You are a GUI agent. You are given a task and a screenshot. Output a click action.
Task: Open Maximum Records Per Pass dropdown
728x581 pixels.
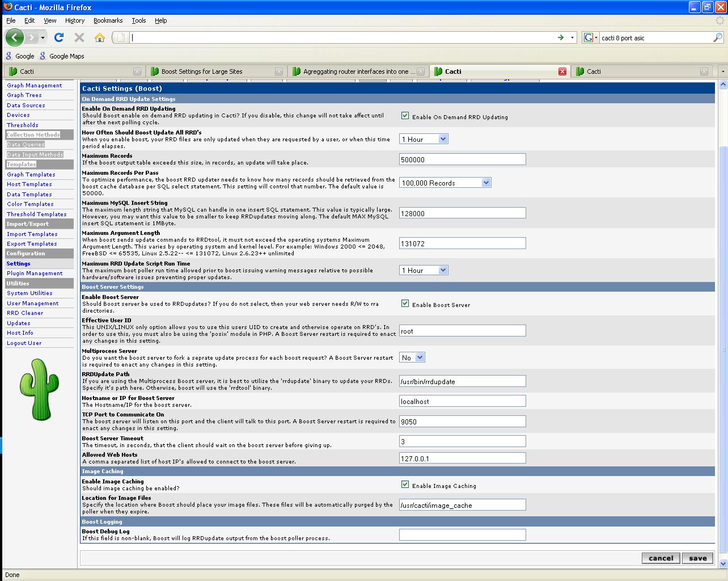click(445, 183)
